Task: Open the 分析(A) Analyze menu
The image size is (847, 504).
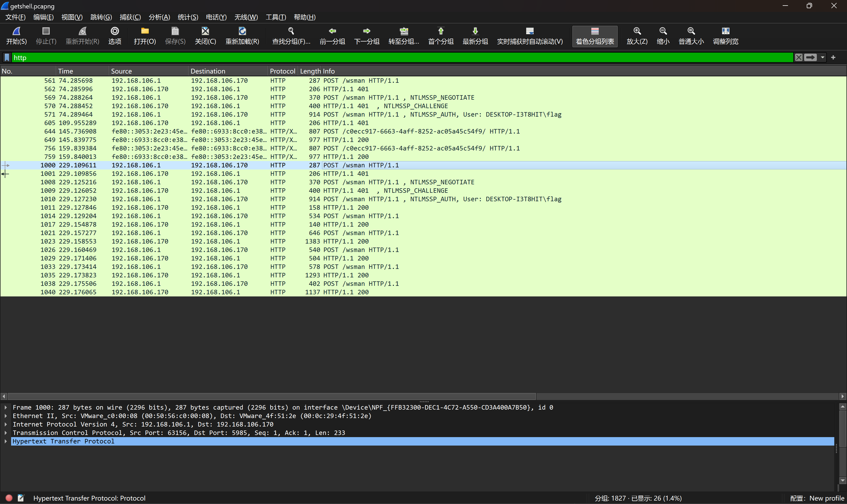Action: pyautogui.click(x=159, y=17)
